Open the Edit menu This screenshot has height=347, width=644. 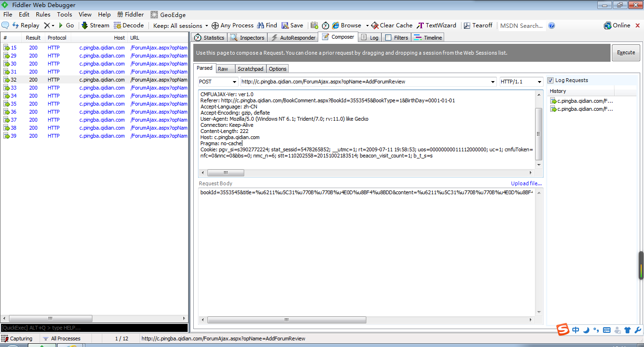click(24, 15)
